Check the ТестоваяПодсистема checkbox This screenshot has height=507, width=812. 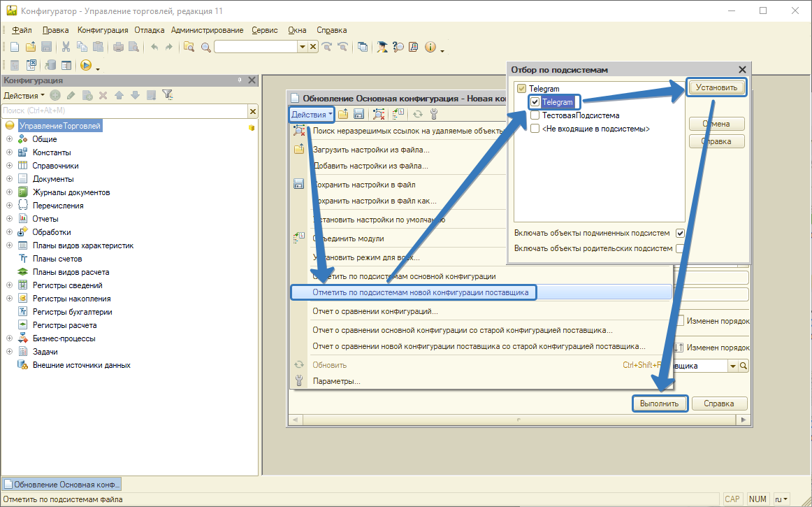535,115
